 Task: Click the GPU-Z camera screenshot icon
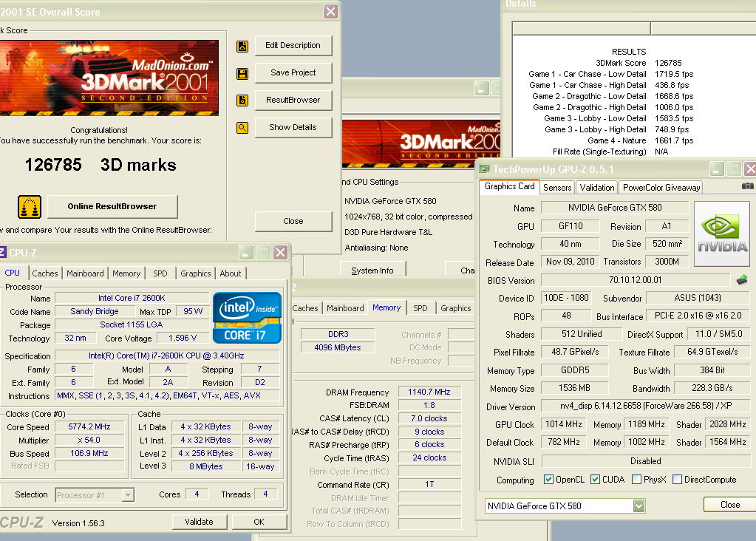tap(747, 186)
